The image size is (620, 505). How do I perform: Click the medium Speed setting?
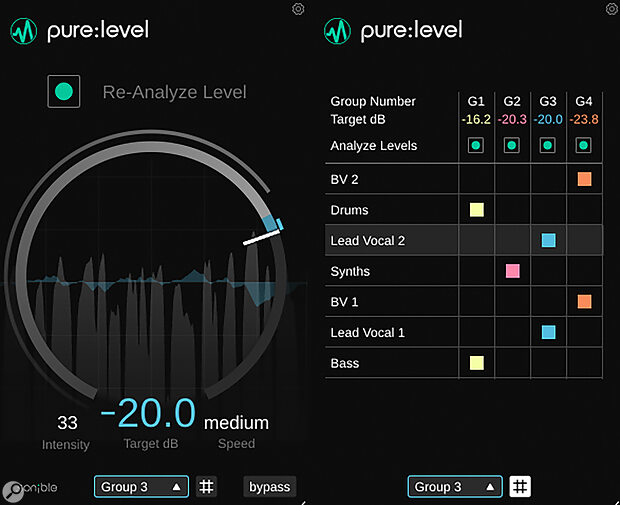click(236, 423)
